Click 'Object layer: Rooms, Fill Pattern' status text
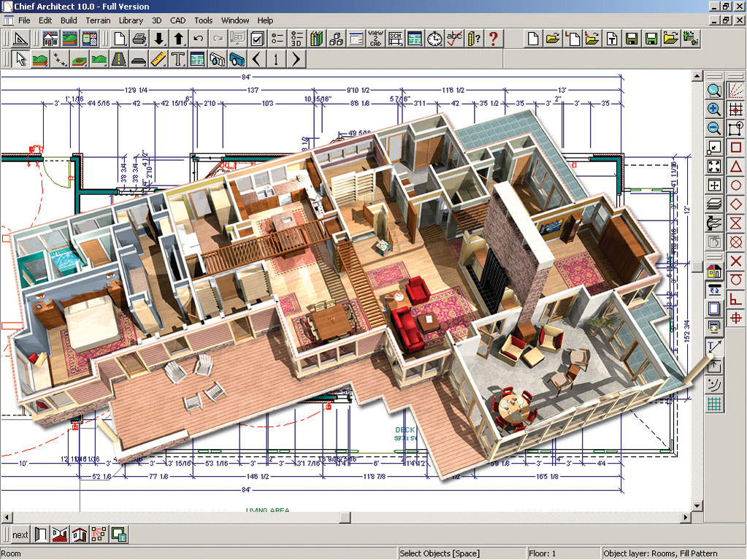 click(660, 553)
